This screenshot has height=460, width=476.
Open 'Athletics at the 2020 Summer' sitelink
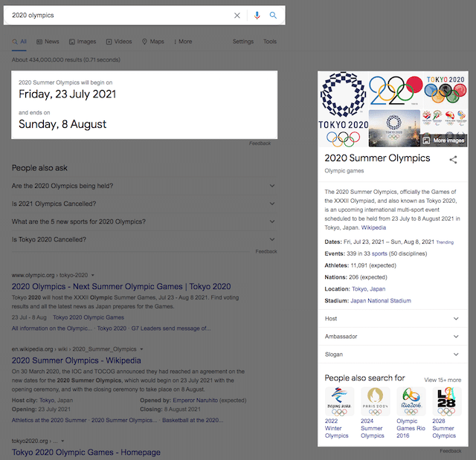[49, 421]
